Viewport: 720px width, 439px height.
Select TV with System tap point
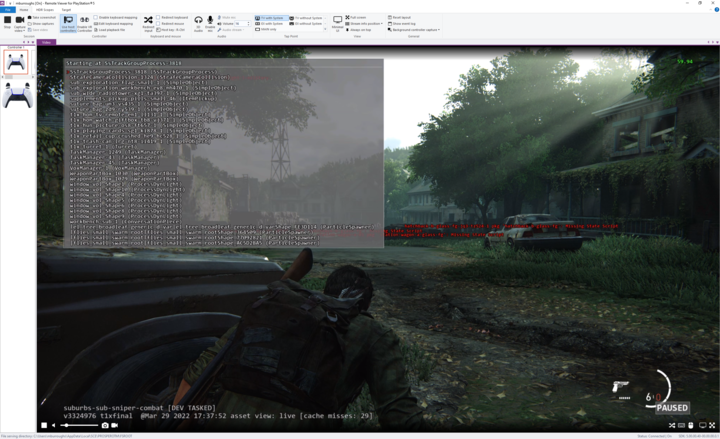(270, 18)
